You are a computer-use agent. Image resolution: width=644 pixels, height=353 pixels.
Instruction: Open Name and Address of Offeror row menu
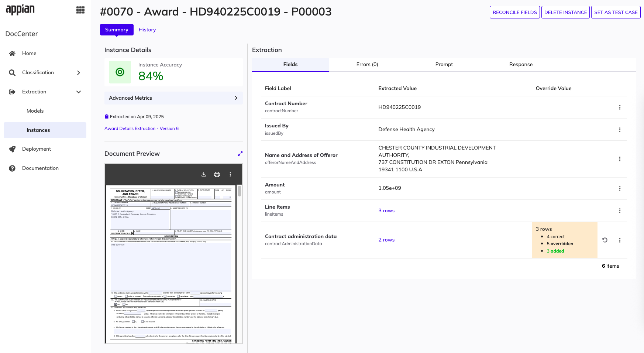point(620,159)
